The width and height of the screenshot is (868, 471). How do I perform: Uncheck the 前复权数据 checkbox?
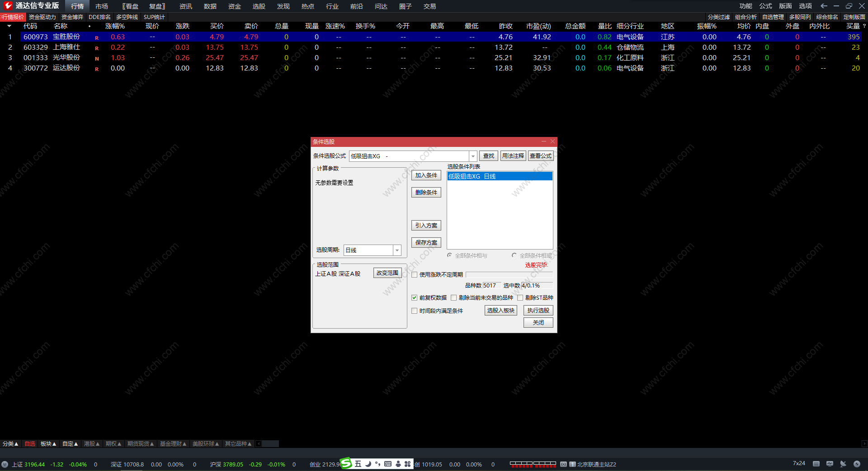coord(415,297)
